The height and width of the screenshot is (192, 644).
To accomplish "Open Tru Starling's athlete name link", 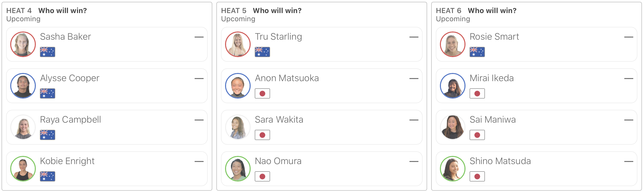I will 278,37.
